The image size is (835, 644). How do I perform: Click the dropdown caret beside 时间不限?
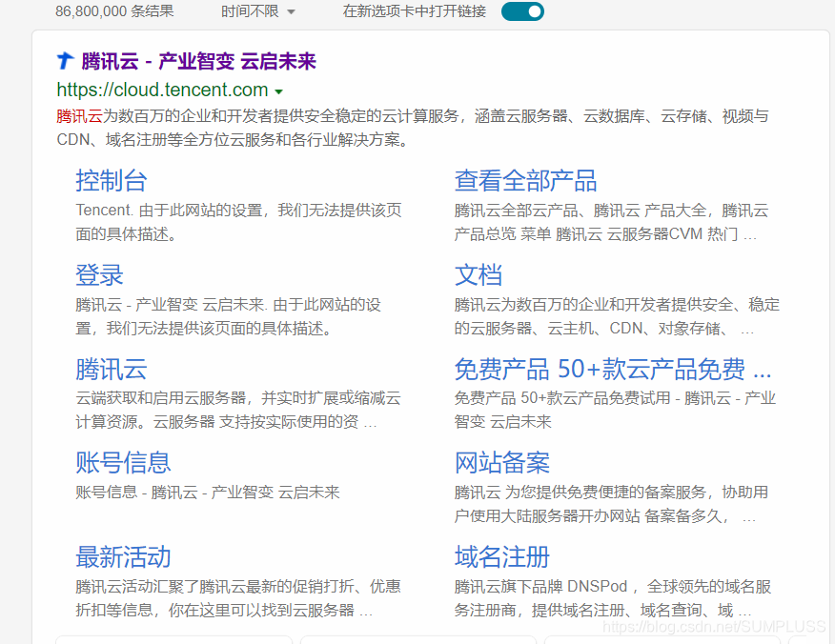pos(292,13)
